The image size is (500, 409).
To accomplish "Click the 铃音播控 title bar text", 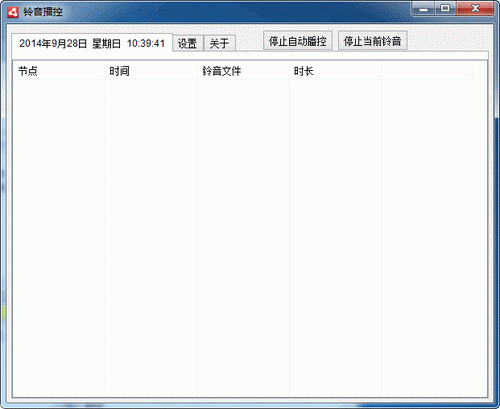I will coord(43,12).
